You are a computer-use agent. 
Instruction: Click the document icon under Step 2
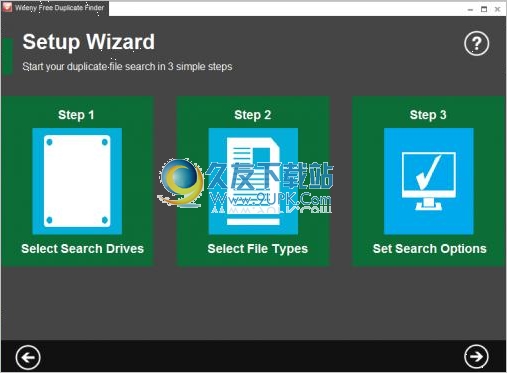(253, 181)
